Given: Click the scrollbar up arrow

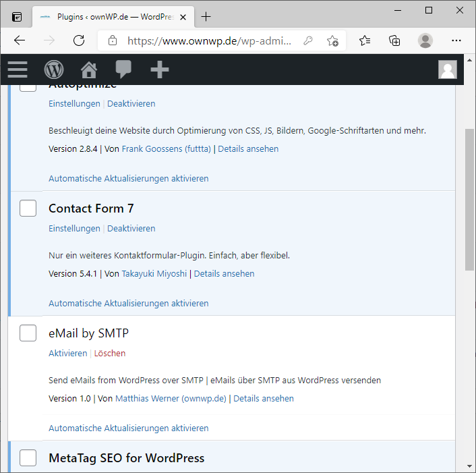Looking at the screenshot, I should click(x=469, y=60).
